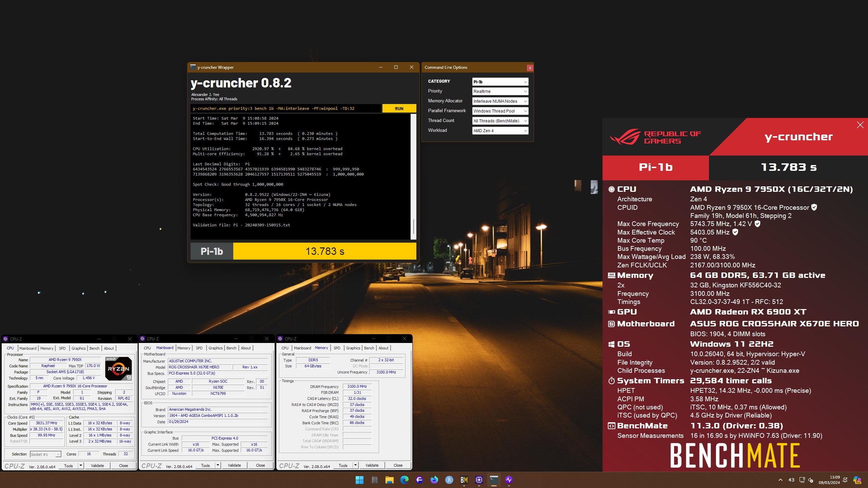The image size is (868, 488).
Task: Open the Priority dropdown set to Realtime
Action: [x=500, y=91]
